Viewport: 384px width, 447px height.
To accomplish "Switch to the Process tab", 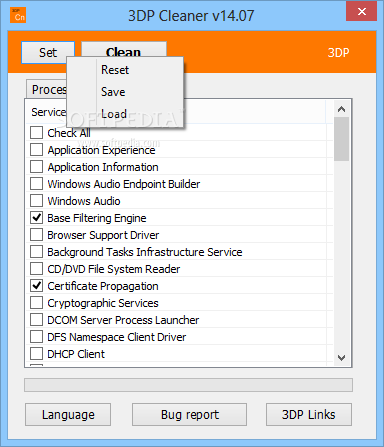I will coord(47,89).
